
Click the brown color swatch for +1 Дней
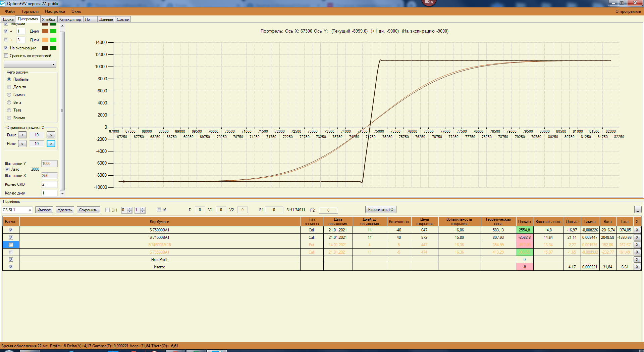(45, 31)
